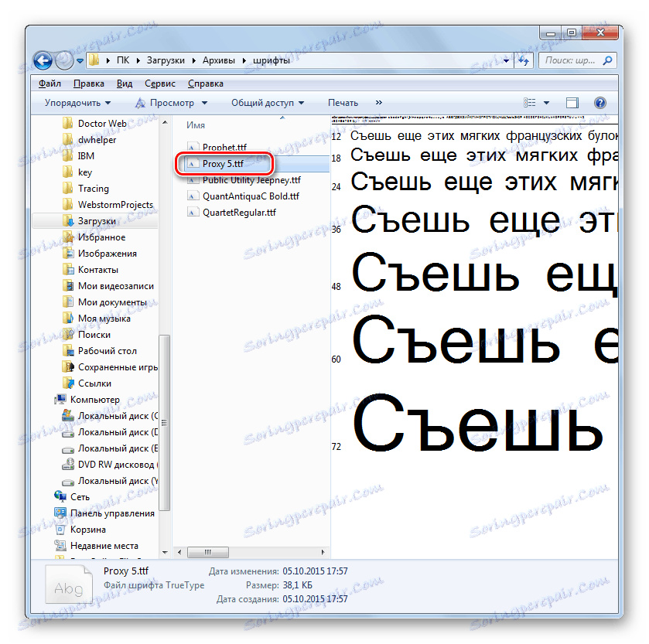Open the Упорядочить dropdown
Screen dimensions: 649x644
(77, 103)
